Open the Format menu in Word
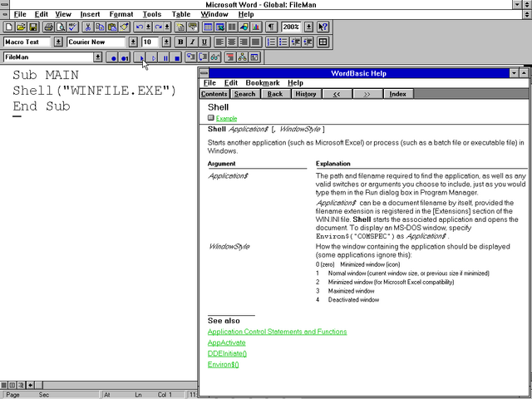Viewport: 532px width, 399px height. click(x=121, y=14)
